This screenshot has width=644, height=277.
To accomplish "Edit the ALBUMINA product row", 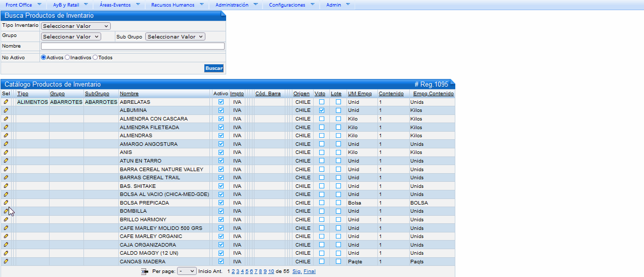I will (x=6, y=110).
